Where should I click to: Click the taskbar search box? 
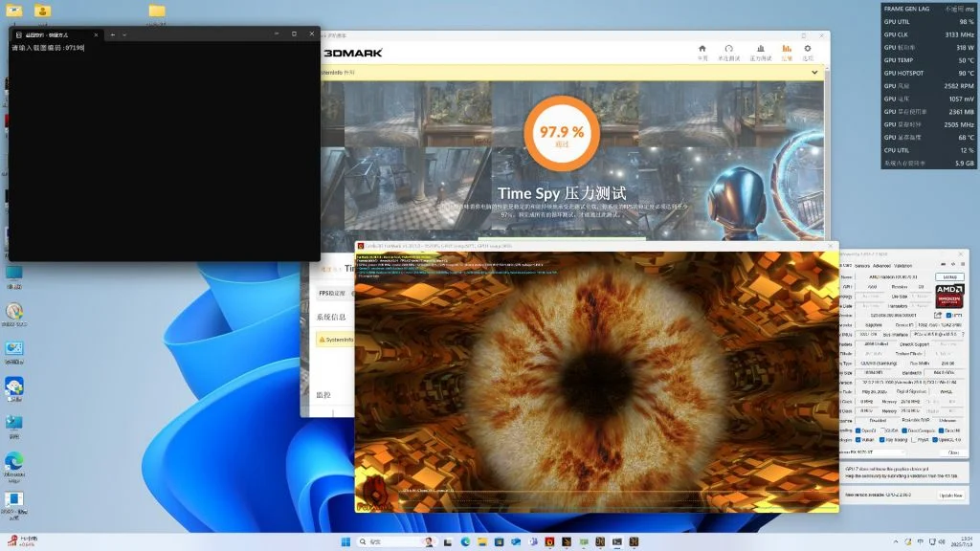(396, 541)
